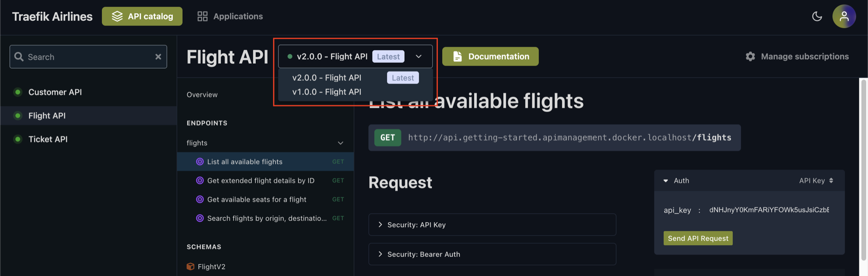This screenshot has height=276, width=868.
Task: Open the FlightV2 schema
Action: point(206,267)
